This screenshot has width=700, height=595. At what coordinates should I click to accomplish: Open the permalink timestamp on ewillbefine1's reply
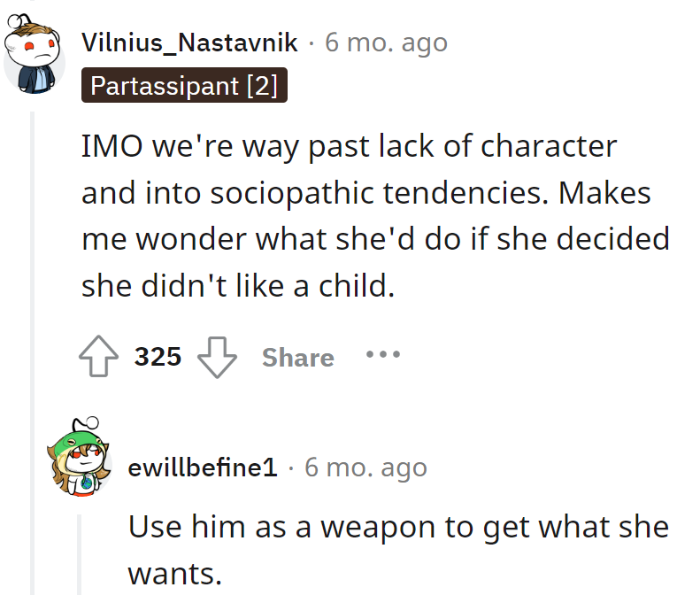[365, 467]
